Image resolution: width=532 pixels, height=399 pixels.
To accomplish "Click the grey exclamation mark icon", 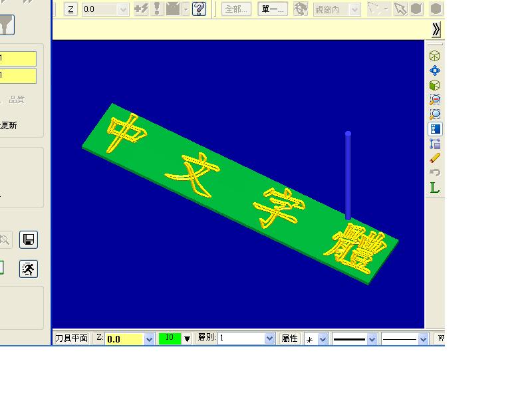I will (x=157, y=9).
